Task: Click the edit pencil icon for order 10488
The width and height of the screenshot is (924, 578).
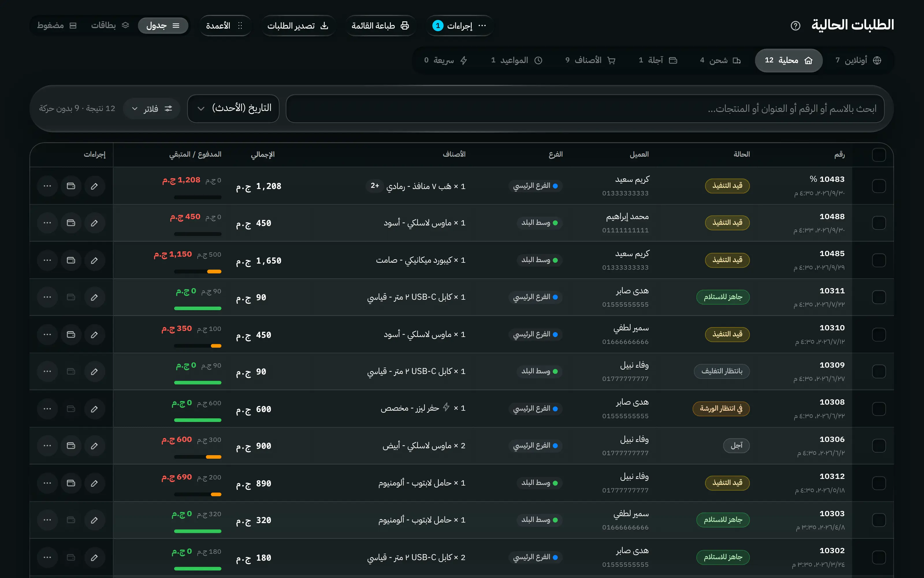Action: pos(94,223)
